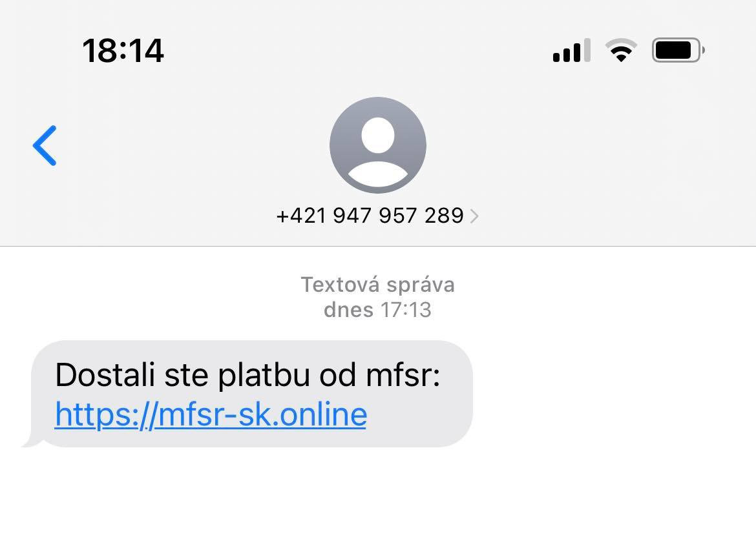Open sender details via +421 947 957 289
756x541 pixels.
tap(370, 216)
